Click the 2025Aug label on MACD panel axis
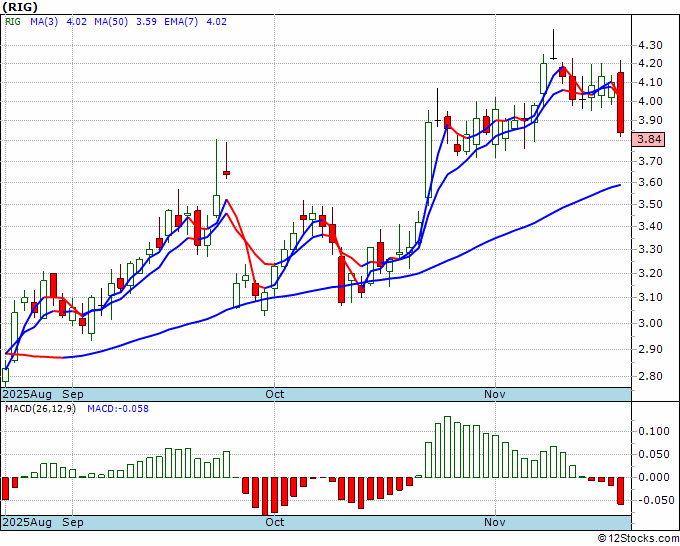The width and height of the screenshot is (680, 546). pos(27,522)
